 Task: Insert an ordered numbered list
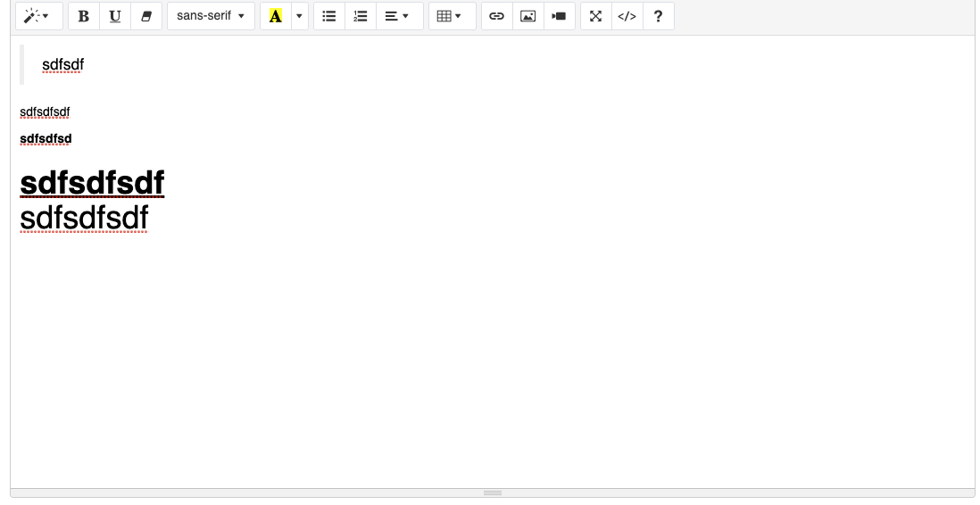point(361,16)
